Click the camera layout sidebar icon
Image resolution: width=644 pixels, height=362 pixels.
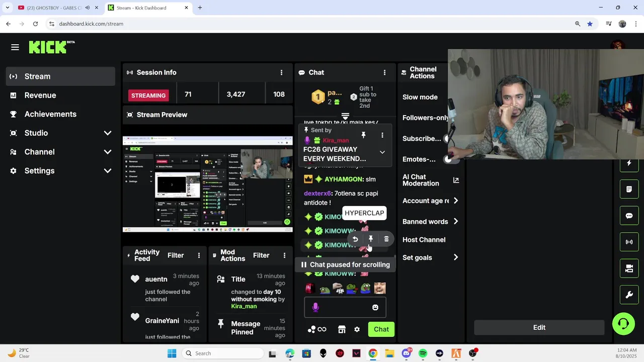(x=629, y=268)
